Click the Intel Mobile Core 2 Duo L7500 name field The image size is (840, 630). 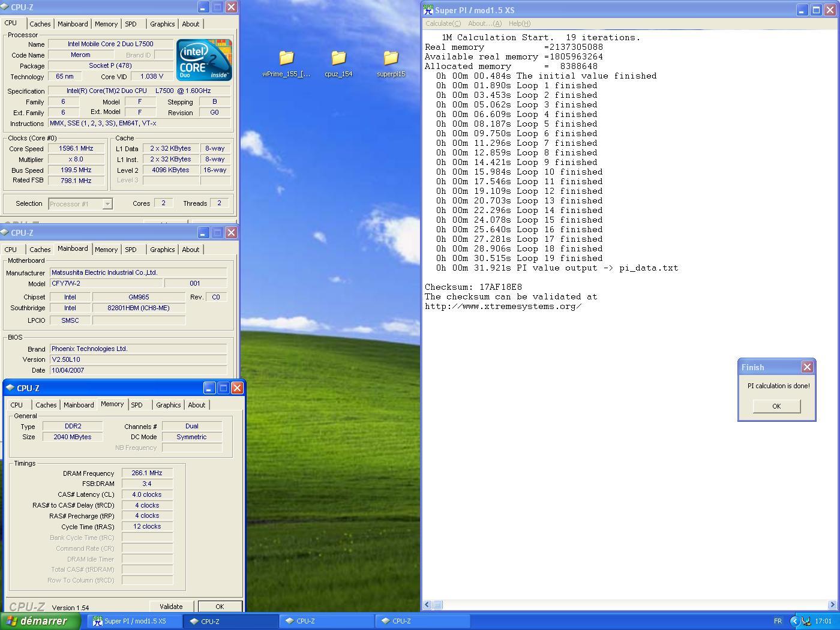(x=110, y=44)
